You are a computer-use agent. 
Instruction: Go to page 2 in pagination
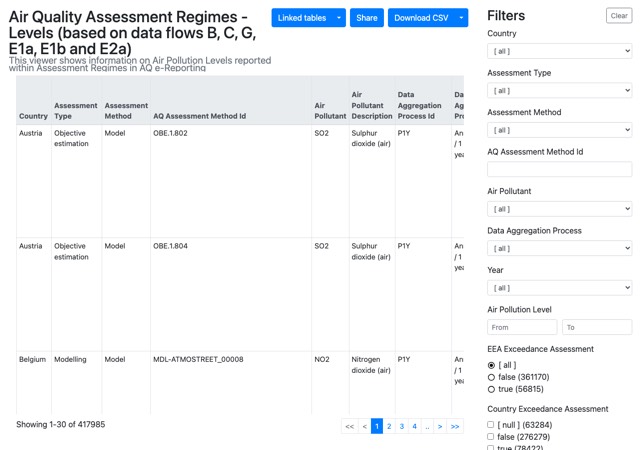(389, 426)
